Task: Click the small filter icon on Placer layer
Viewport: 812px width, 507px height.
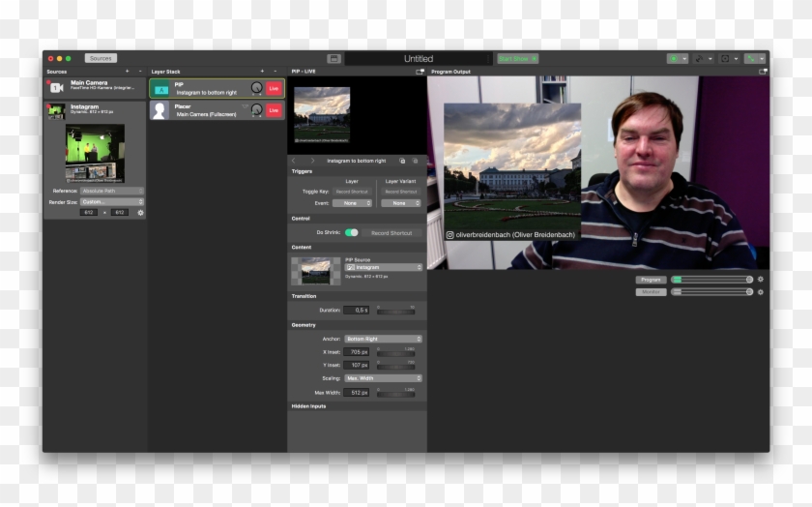Action: pos(245,106)
